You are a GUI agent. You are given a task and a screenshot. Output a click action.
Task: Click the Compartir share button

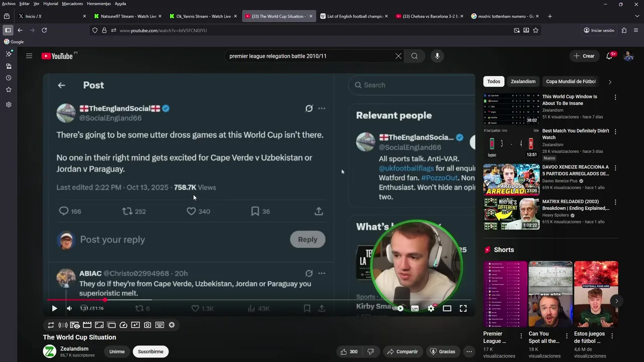402,351
